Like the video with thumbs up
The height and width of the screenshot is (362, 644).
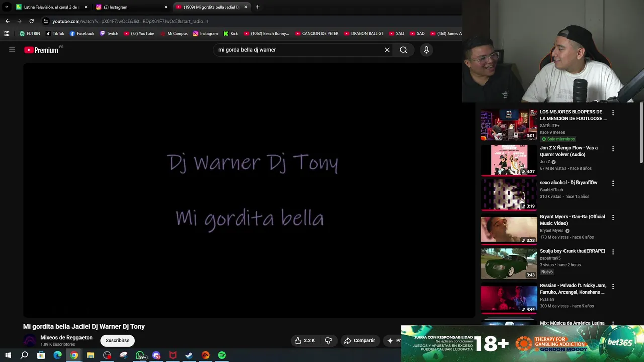[305, 340]
